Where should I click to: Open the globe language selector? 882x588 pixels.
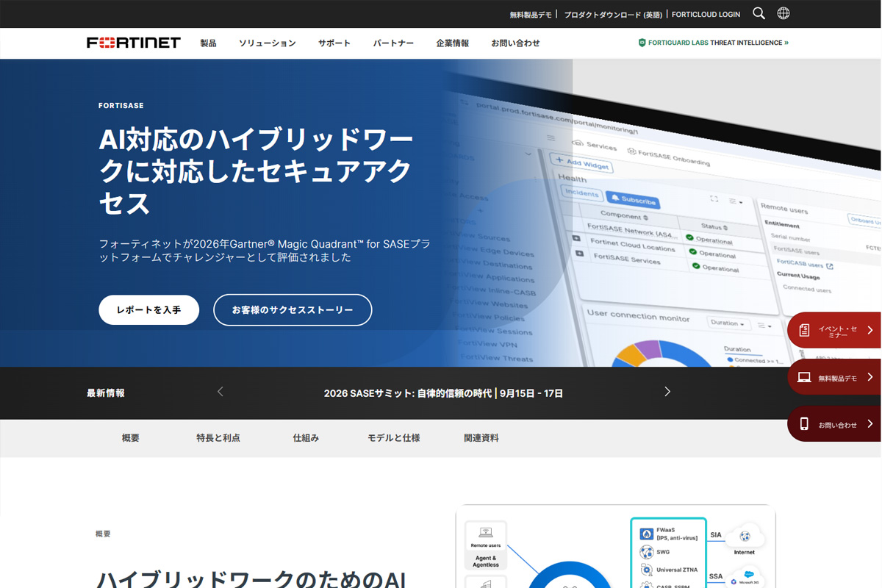point(784,13)
